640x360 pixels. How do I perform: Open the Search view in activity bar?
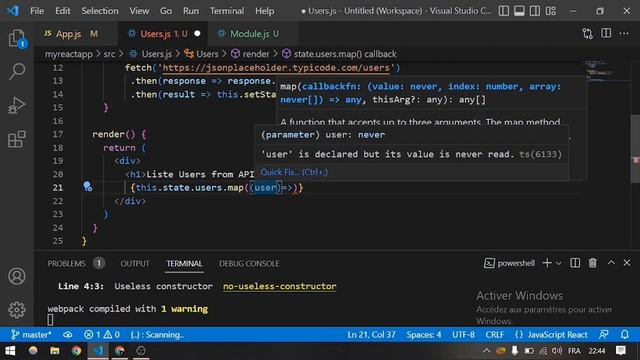17,71
